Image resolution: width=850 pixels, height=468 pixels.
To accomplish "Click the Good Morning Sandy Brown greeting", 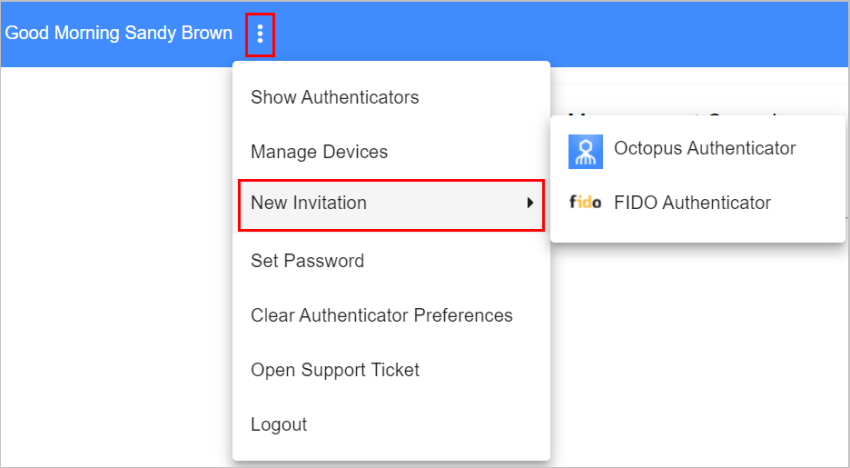I will point(119,33).
